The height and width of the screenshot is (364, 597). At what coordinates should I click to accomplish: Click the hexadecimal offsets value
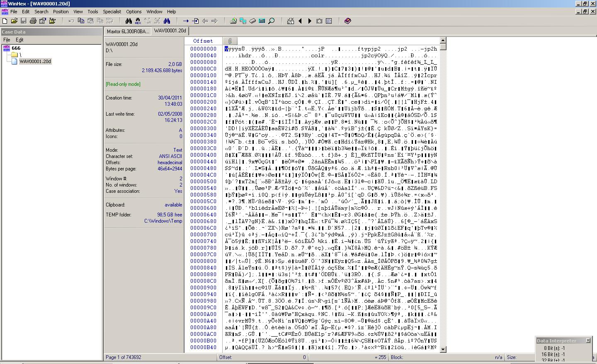[x=170, y=163]
